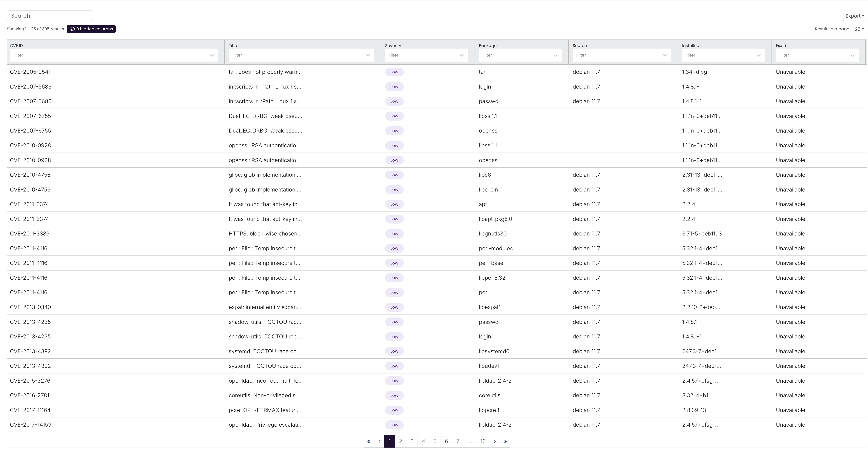Screen dimensions: 868x450
Task: Click the Installed column header
Action: click(690, 45)
